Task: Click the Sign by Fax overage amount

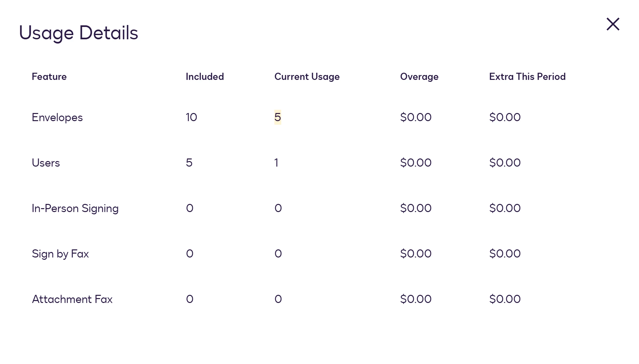Action: point(416,254)
